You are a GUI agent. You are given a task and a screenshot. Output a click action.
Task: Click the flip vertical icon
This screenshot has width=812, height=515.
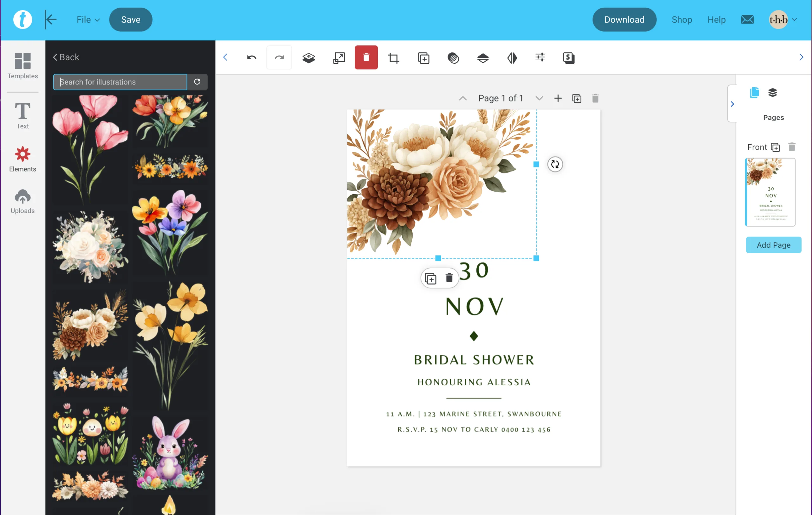click(x=482, y=58)
